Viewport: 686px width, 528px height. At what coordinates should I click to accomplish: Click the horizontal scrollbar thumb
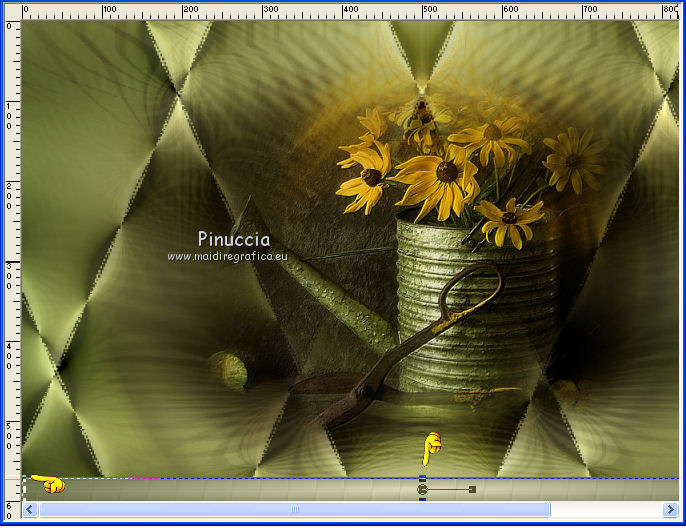click(294, 510)
